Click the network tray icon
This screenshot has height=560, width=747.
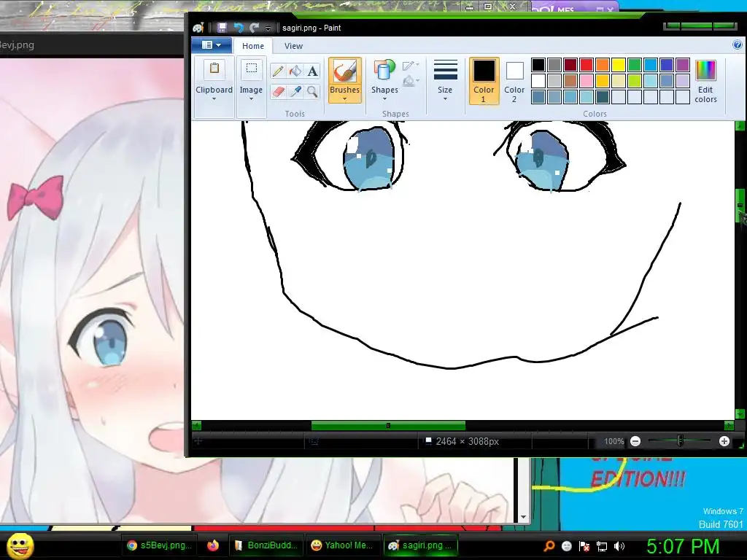(602, 546)
